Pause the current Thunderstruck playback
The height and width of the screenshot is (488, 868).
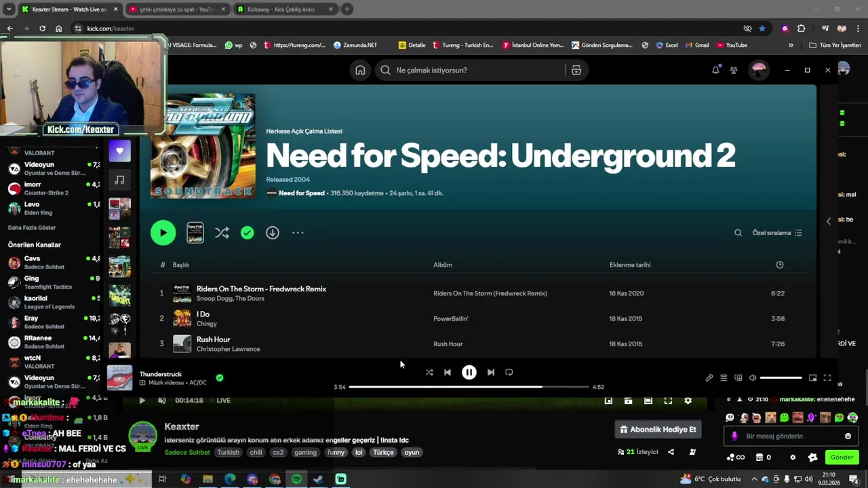469,372
